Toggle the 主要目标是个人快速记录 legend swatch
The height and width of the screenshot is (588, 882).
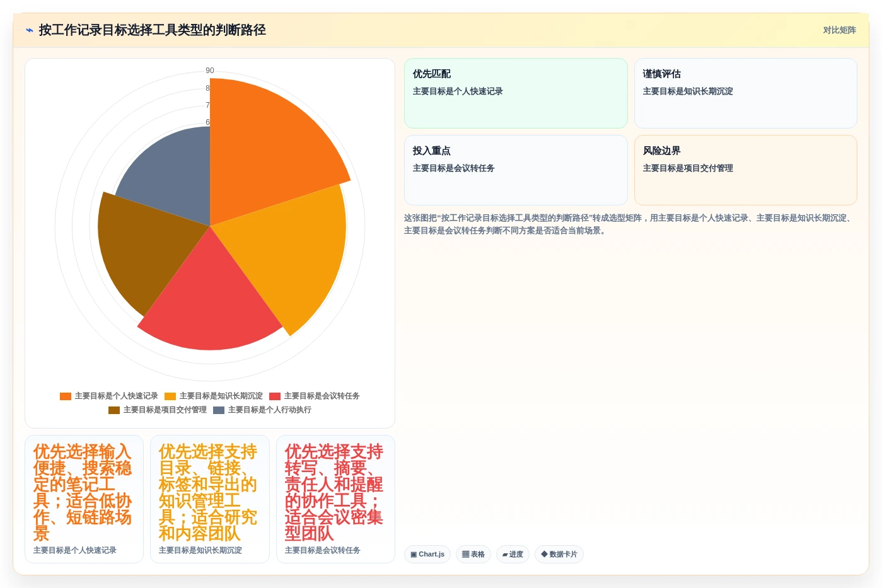click(66, 396)
